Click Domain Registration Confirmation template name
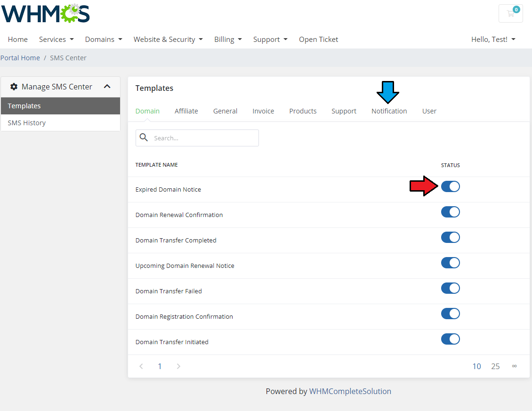532x411 pixels. pyautogui.click(x=184, y=317)
